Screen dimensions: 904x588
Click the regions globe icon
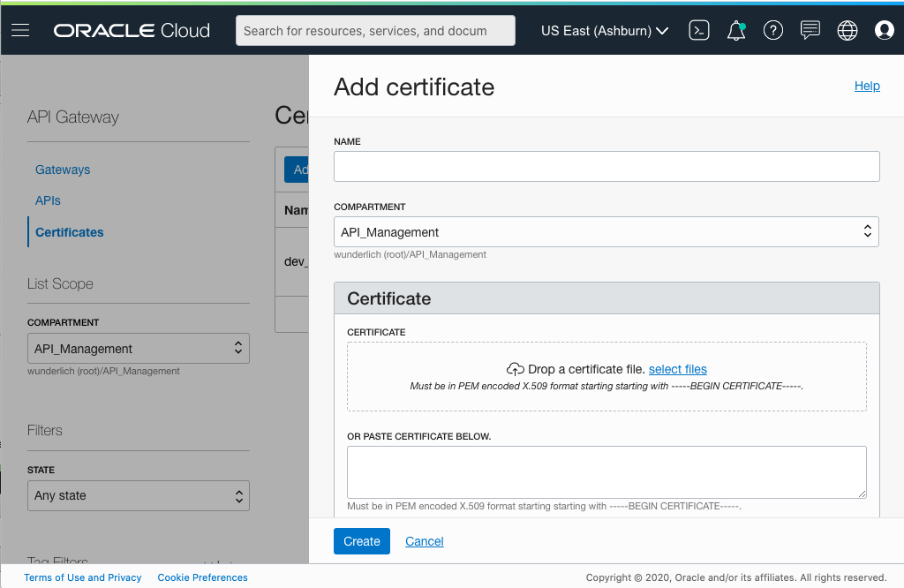(x=847, y=29)
